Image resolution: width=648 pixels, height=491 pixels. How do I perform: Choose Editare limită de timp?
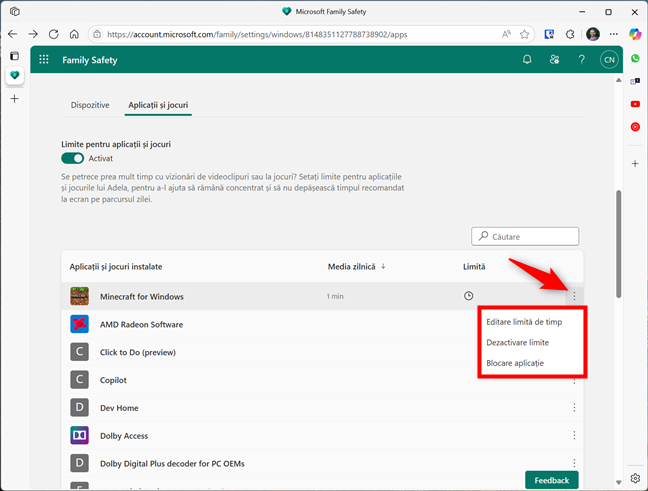point(524,322)
